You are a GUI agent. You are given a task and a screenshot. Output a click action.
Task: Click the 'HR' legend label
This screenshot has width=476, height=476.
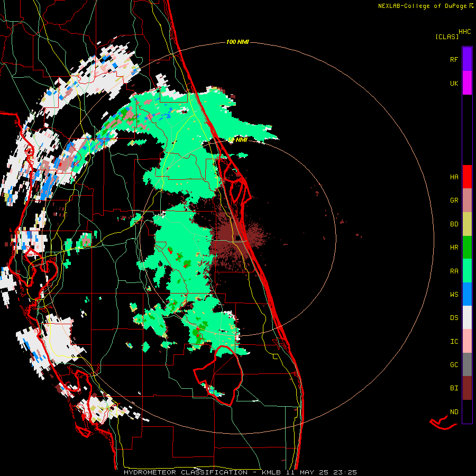point(454,248)
